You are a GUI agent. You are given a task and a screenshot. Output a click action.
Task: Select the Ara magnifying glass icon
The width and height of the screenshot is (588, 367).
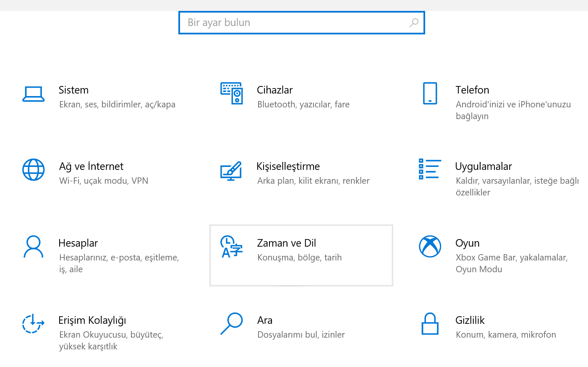(231, 323)
